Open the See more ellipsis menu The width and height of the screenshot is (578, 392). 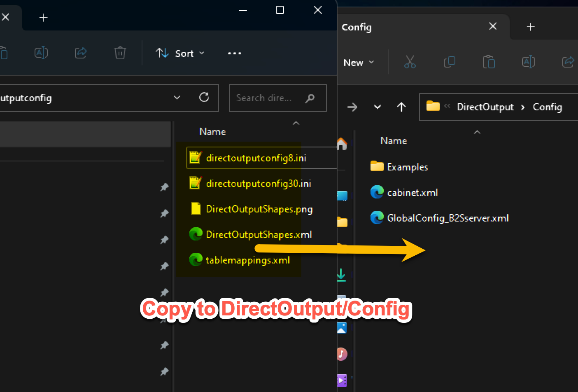click(234, 53)
